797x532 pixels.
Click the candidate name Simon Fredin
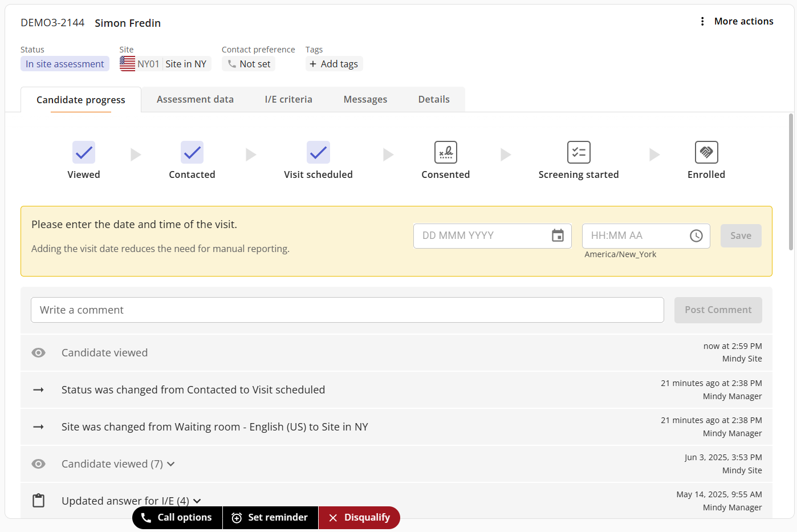[128, 23]
